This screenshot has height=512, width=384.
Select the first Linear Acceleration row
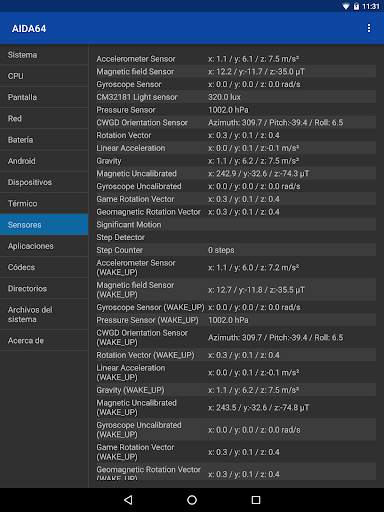tap(236, 148)
